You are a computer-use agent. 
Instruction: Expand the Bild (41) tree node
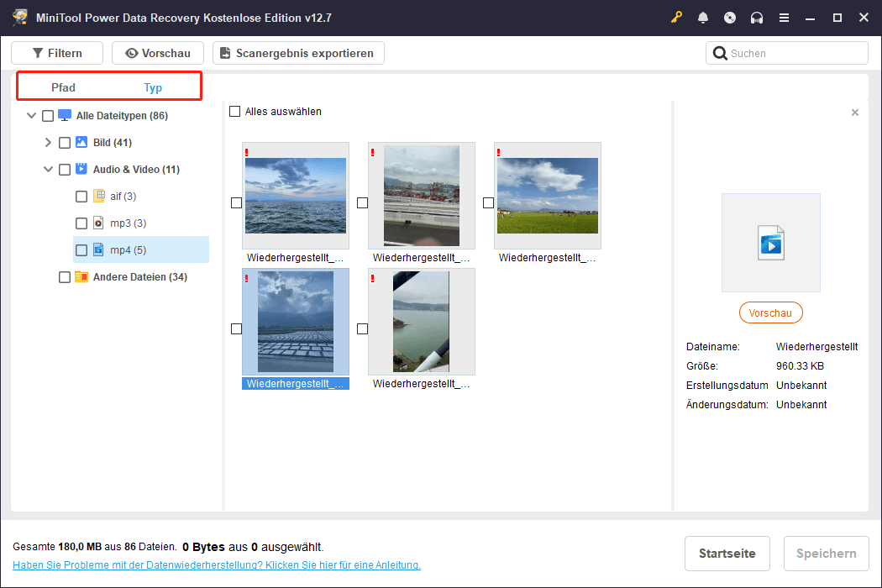(48, 142)
